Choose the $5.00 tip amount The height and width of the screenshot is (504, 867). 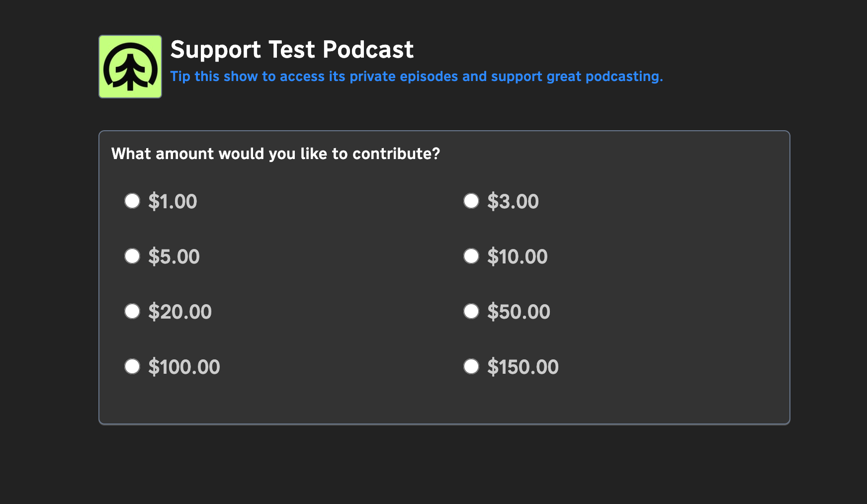click(x=132, y=256)
